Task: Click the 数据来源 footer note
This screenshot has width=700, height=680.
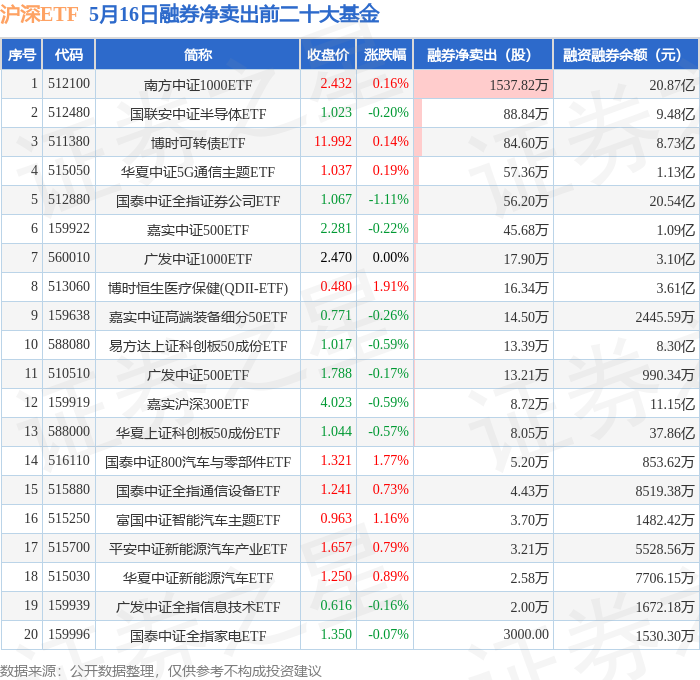Action: point(161,671)
